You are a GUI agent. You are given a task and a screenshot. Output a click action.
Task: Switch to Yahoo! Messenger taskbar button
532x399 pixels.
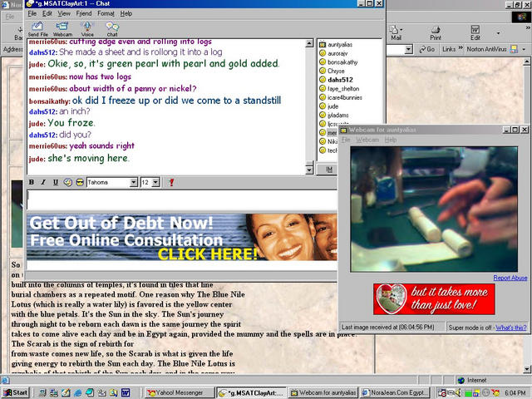(180, 392)
